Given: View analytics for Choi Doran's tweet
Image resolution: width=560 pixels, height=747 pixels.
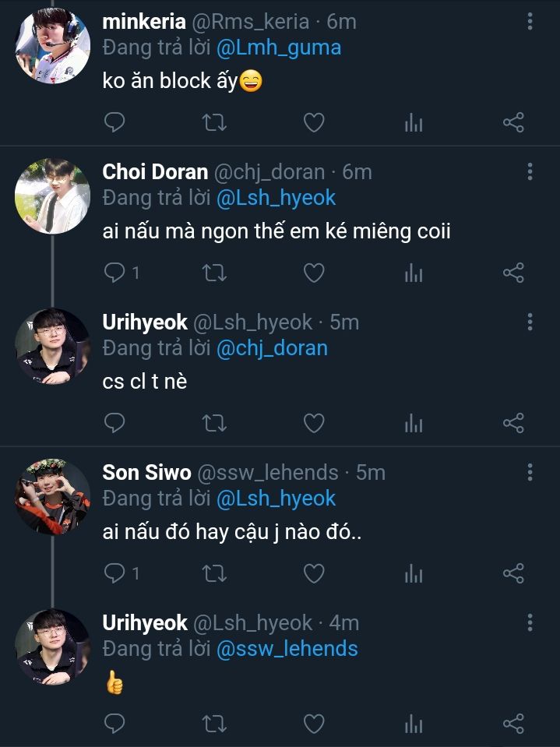Looking at the screenshot, I should coord(414,273).
